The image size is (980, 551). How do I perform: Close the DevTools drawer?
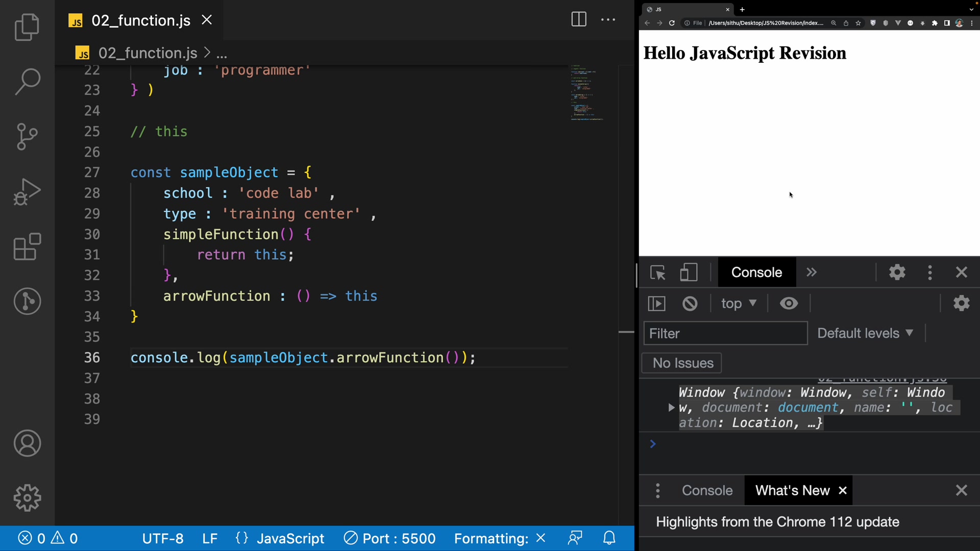(962, 491)
